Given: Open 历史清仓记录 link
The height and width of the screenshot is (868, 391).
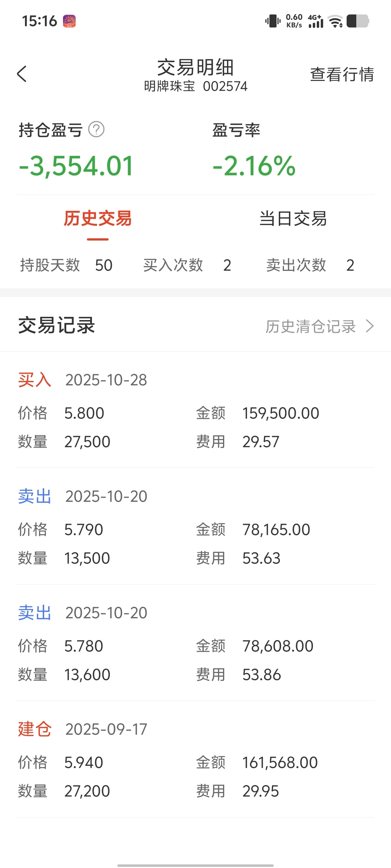Looking at the screenshot, I should (x=311, y=326).
